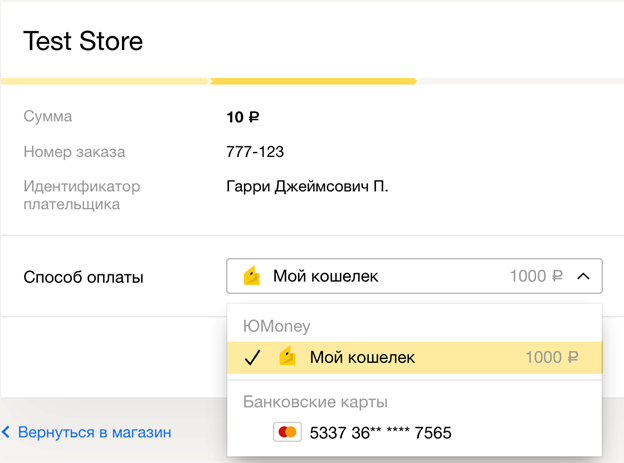Viewport: 624px width, 463px height.
Task: Click the back chevron before Вернуться в магазин
Action: [x=6, y=432]
